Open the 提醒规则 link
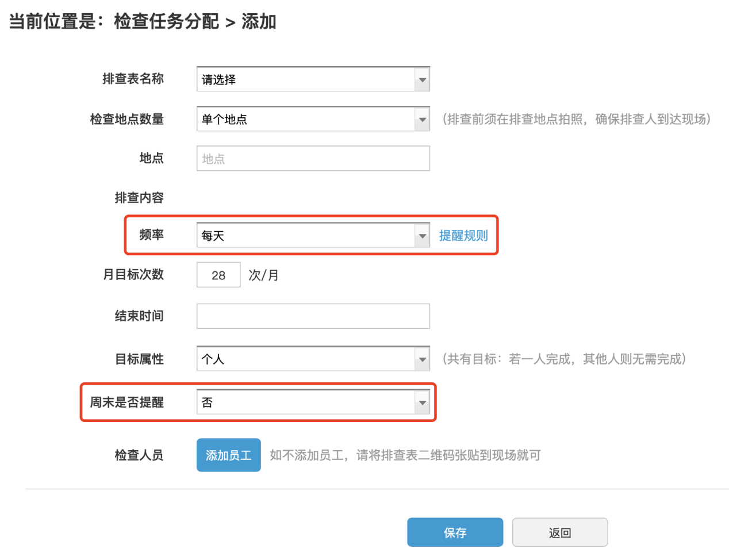The height and width of the screenshot is (560, 729). 463,236
